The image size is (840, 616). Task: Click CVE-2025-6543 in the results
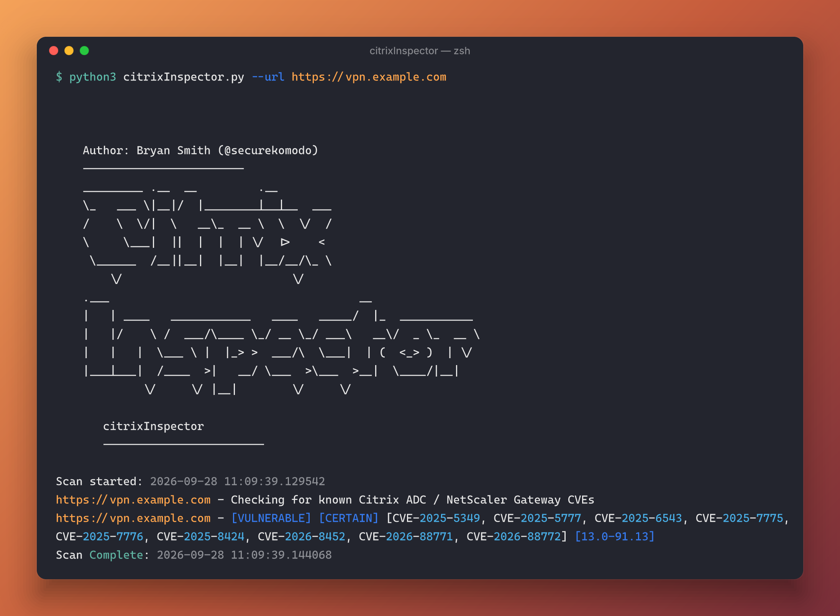638,518
